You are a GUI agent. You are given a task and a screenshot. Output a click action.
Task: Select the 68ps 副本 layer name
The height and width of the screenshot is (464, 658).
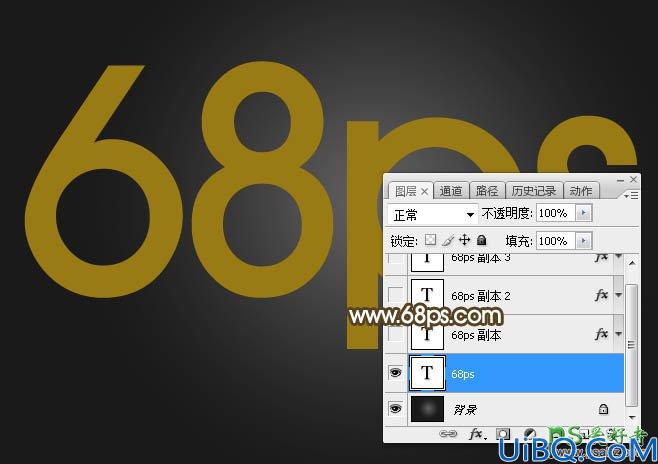pyautogui.click(x=476, y=335)
